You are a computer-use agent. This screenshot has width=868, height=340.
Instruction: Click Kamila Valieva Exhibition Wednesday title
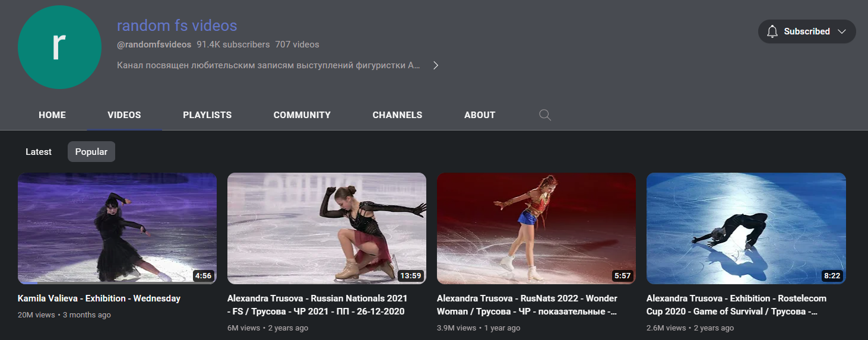pyautogui.click(x=99, y=298)
